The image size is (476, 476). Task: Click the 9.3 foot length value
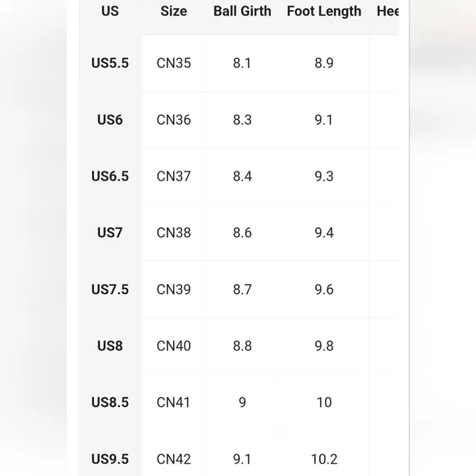[324, 176]
